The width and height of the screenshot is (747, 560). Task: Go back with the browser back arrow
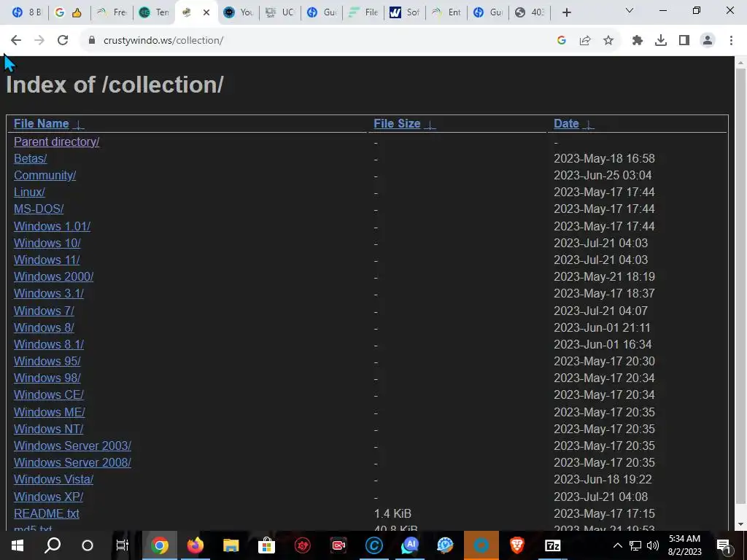pyautogui.click(x=16, y=41)
